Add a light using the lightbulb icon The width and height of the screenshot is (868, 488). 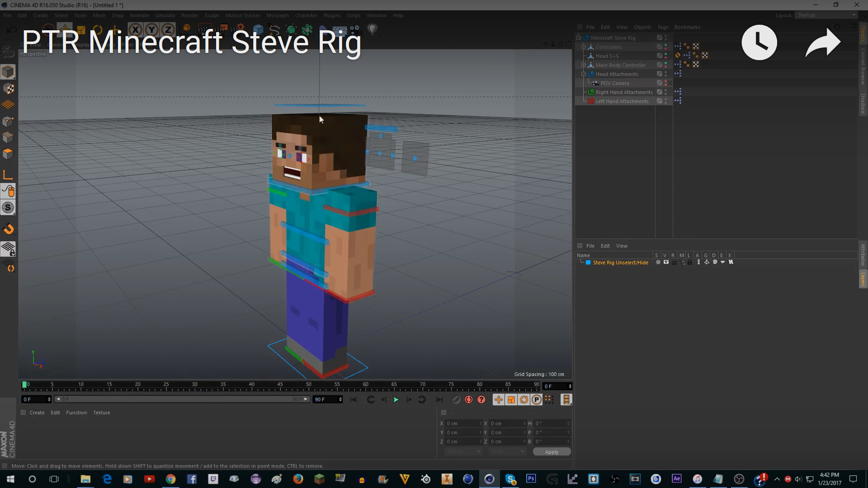[372, 30]
